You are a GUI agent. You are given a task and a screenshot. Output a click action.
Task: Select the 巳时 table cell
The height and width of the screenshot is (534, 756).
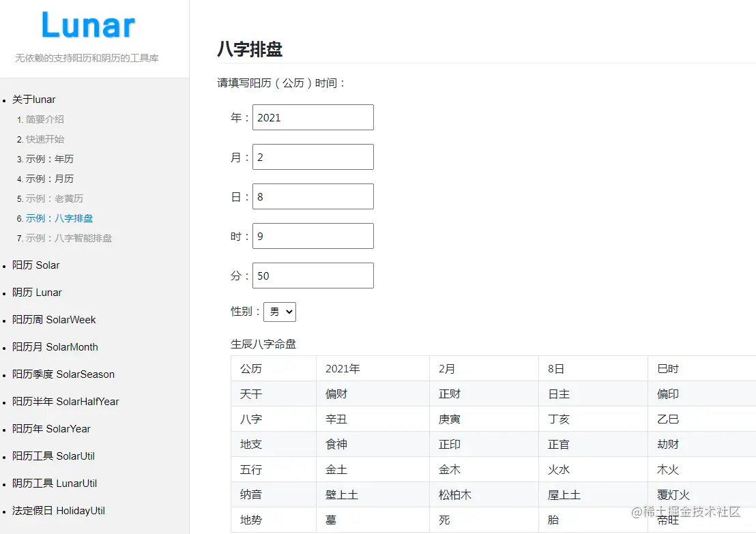701,369
